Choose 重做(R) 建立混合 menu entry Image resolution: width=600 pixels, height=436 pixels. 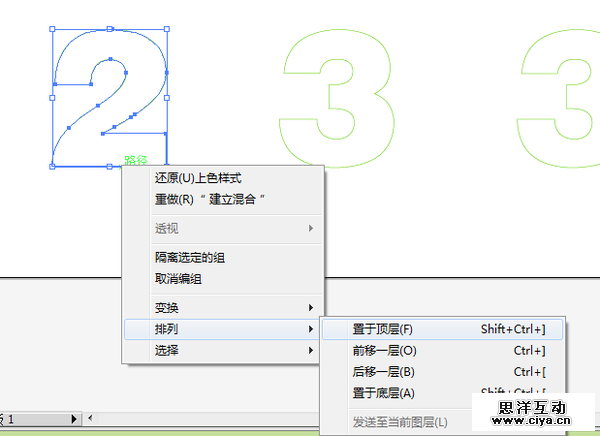(x=210, y=199)
